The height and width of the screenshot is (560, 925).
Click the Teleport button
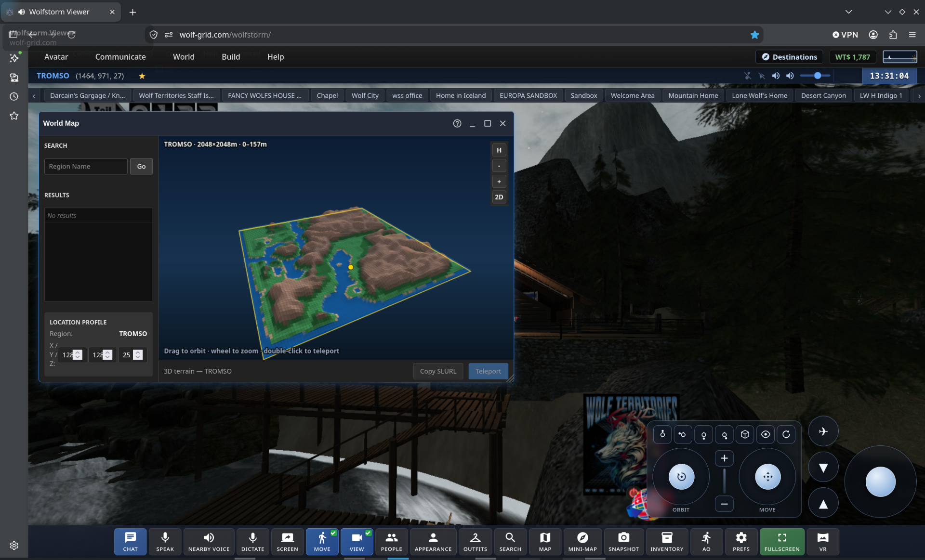(x=488, y=371)
